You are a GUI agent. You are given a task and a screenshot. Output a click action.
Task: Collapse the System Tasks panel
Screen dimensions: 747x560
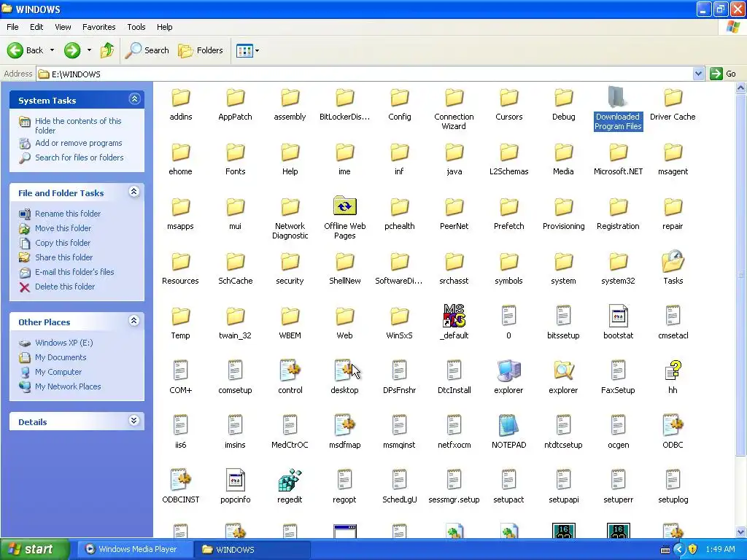click(x=134, y=99)
